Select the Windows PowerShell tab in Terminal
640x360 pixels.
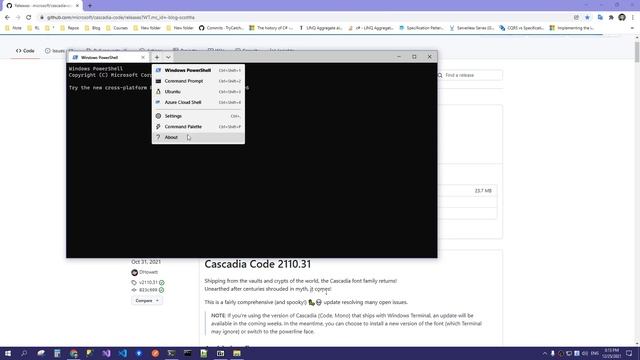108,57
